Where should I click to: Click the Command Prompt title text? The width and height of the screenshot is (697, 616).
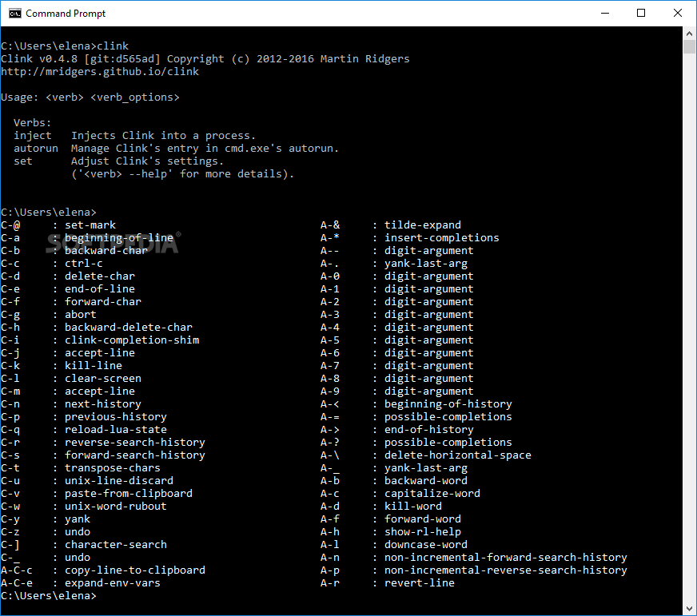(x=66, y=14)
